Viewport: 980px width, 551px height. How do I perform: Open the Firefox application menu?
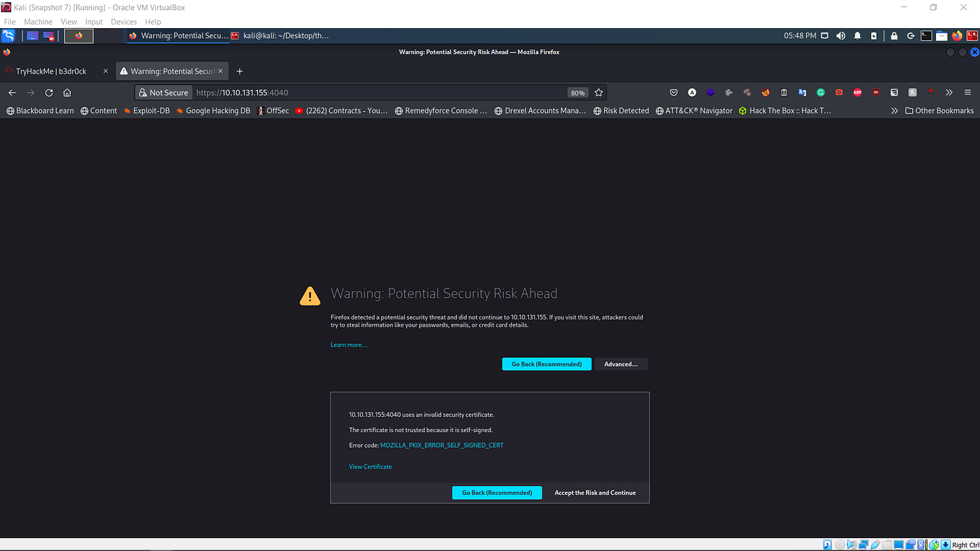967,92
